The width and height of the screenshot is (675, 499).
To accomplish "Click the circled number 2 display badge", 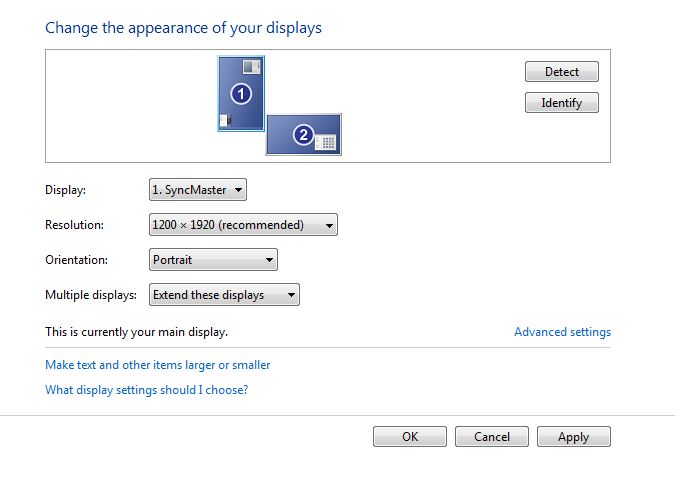I will pyautogui.click(x=303, y=135).
